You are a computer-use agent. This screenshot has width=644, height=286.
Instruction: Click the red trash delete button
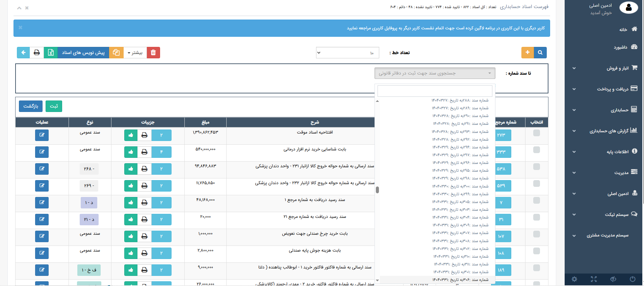(153, 53)
